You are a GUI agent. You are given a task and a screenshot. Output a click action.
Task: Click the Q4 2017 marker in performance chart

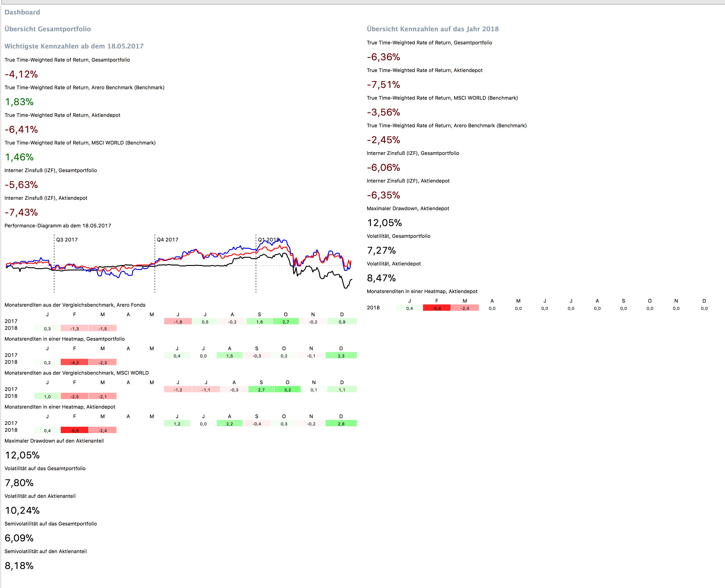(168, 239)
